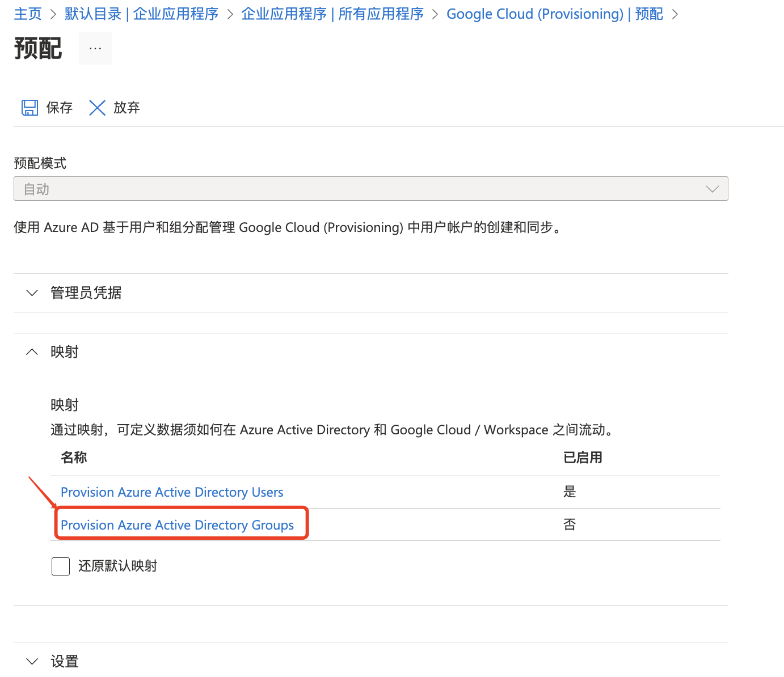
Task: Click the 预配 page title
Action: pos(38,48)
